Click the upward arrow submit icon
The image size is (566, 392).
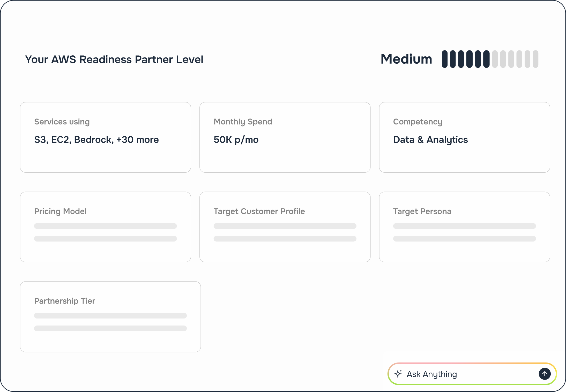tap(545, 374)
